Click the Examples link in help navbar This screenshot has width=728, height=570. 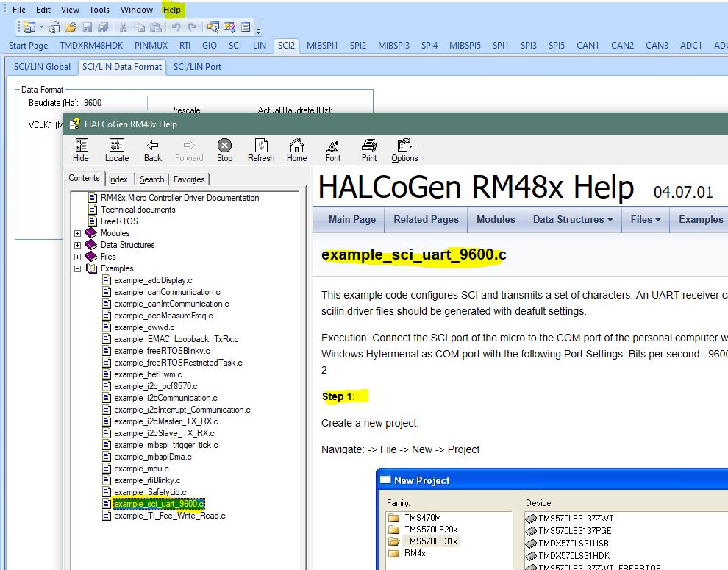[701, 219]
